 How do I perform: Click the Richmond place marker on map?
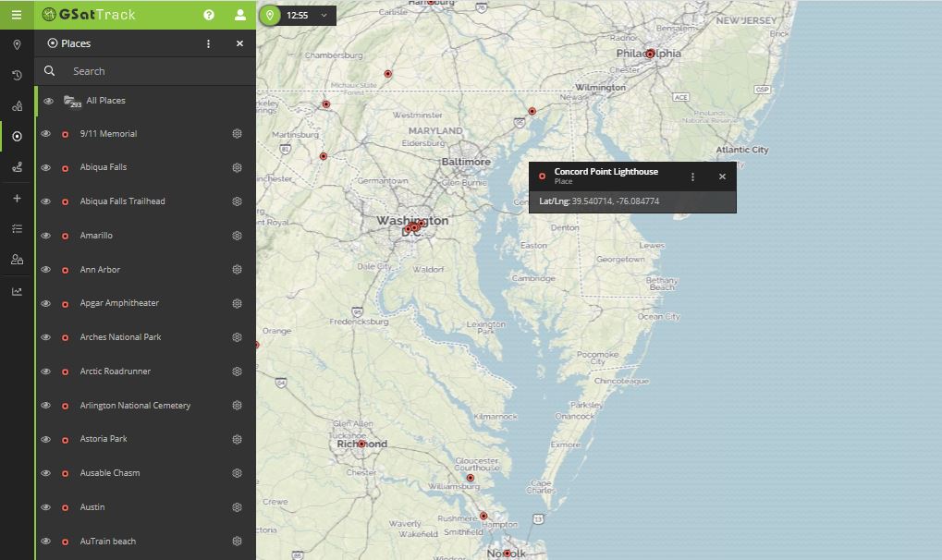pyautogui.click(x=361, y=444)
